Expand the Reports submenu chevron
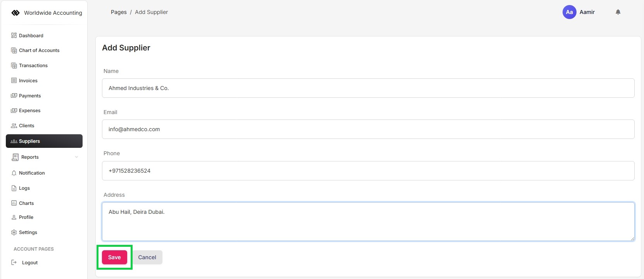This screenshot has width=644, height=279. tap(76, 157)
